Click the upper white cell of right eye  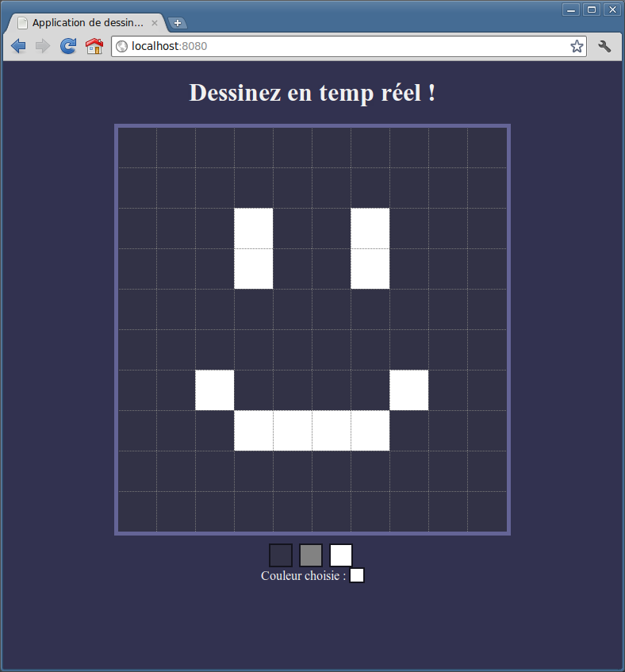point(370,228)
